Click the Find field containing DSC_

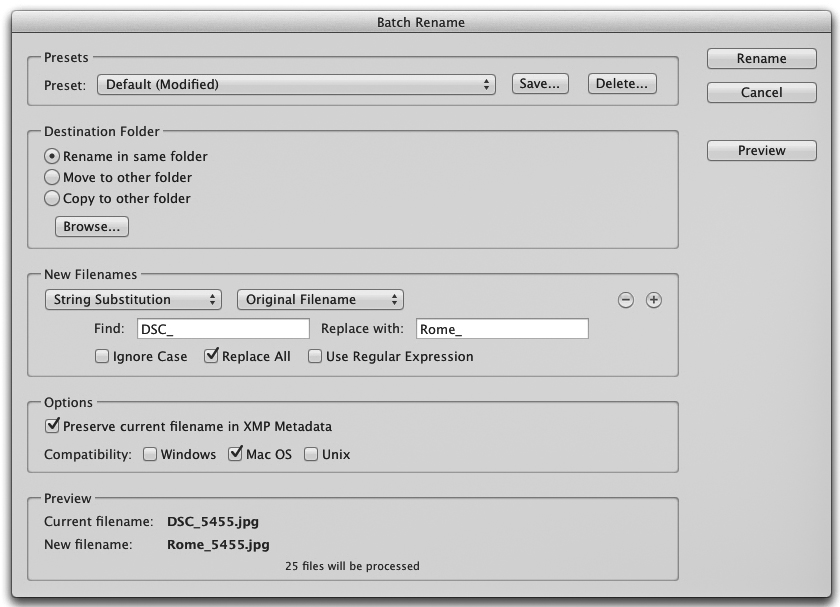pos(223,329)
